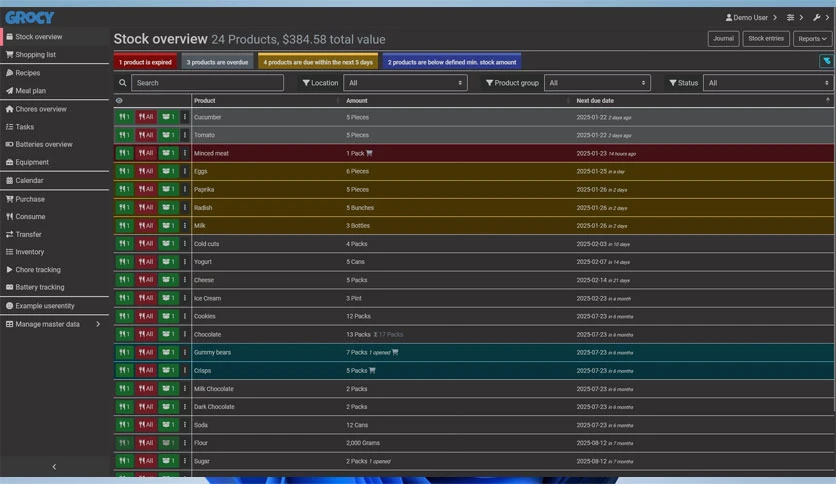Open the Status dropdown
The image size is (836, 484).
click(x=768, y=83)
